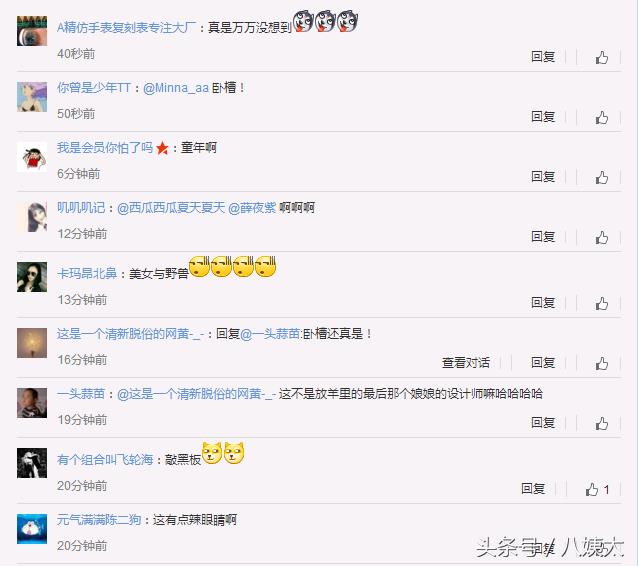Reply to the comment 真是万万没想到

543,57
